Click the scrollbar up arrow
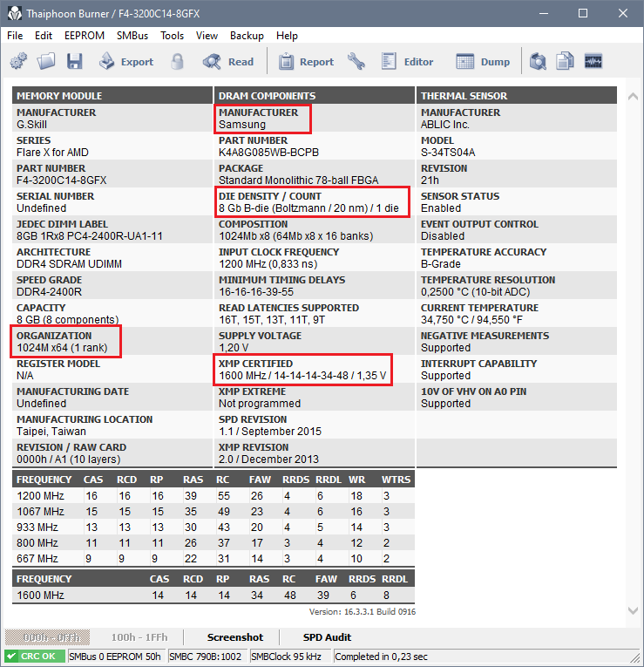The image size is (644, 667). 633,97
